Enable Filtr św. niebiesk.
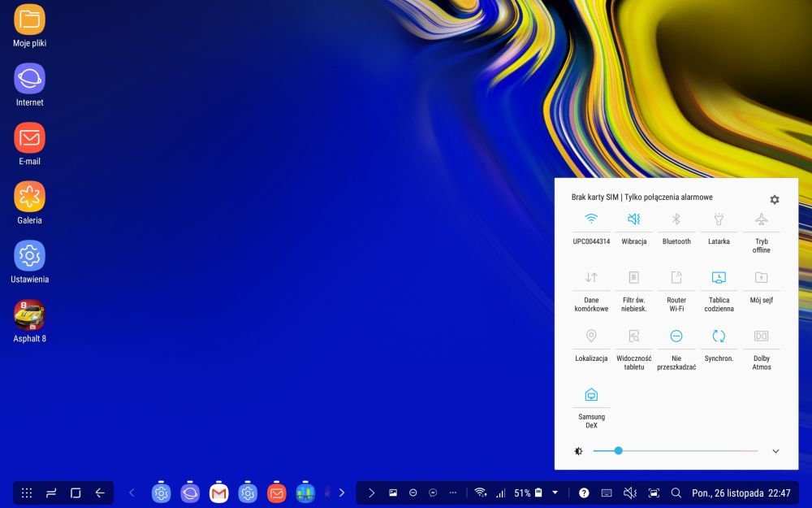Image resolution: width=812 pixels, height=508 pixels. point(634,290)
